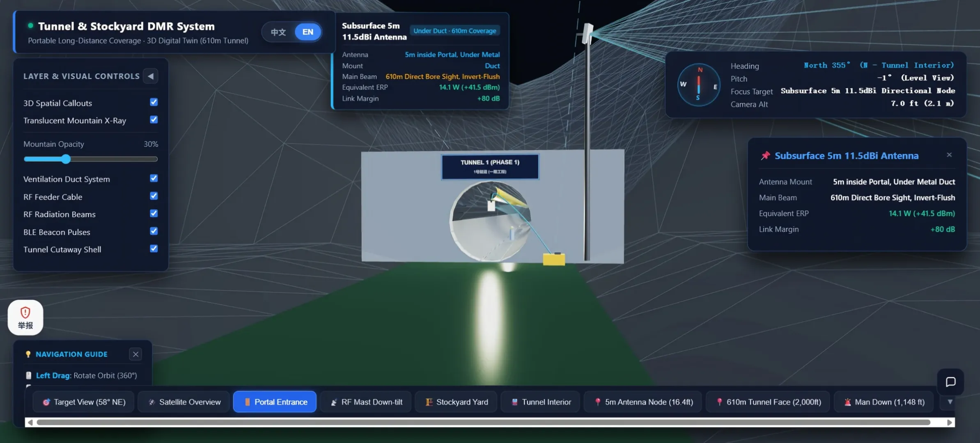Close the Navigation Guide panel
This screenshot has width=980, height=443.
135,354
